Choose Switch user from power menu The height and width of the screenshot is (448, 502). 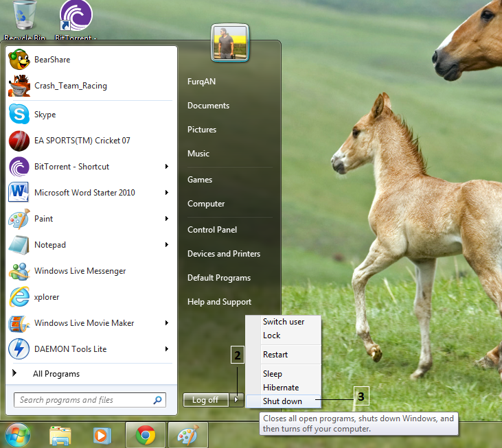coord(284,322)
